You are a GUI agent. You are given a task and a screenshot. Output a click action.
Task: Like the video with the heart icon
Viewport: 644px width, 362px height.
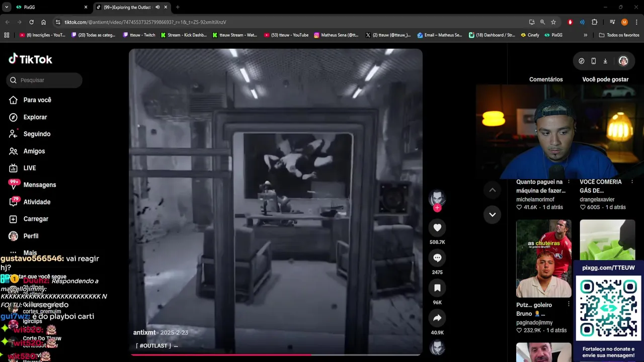click(437, 228)
